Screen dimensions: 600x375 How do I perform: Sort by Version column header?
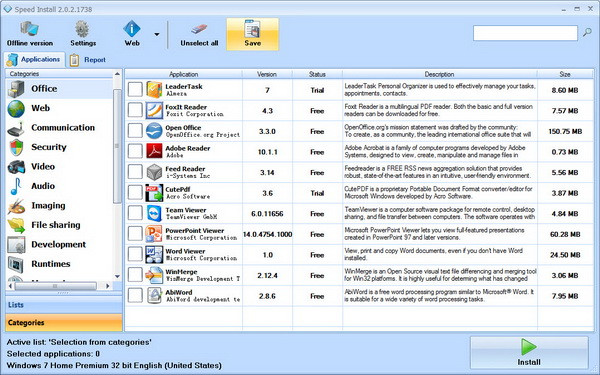coord(267,74)
